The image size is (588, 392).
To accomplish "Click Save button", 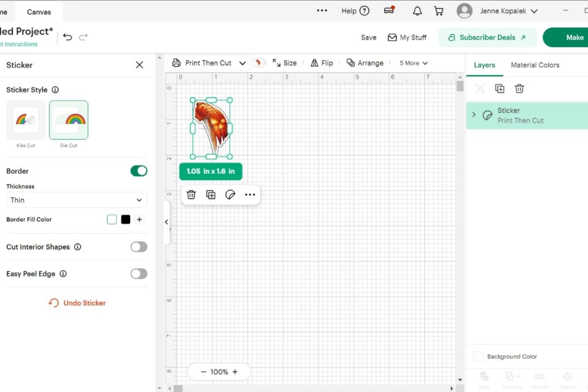I will (369, 37).
